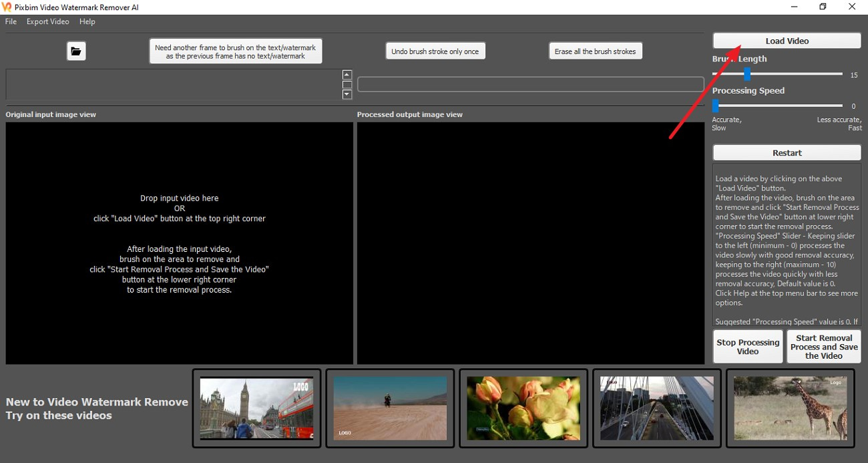This screenshot has width=868, height=463.
Task: Click the Pixbim app logo in title bar
Action: 7,7
